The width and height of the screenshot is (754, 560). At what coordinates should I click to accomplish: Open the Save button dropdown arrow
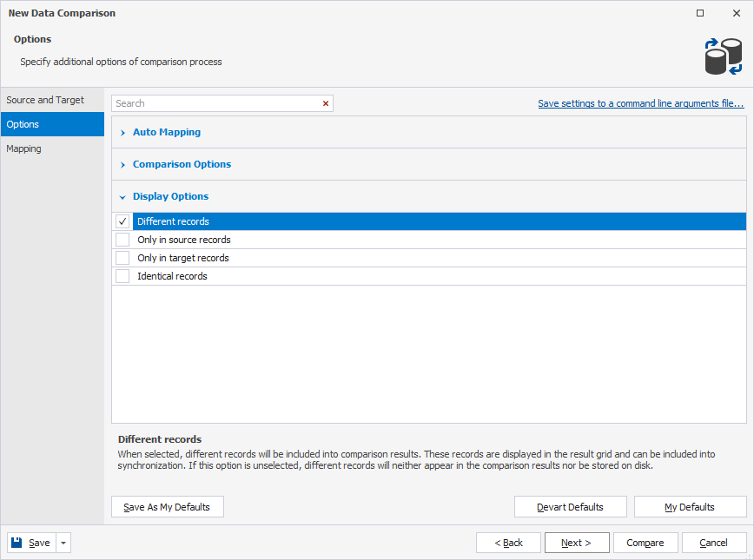(63, 543)
